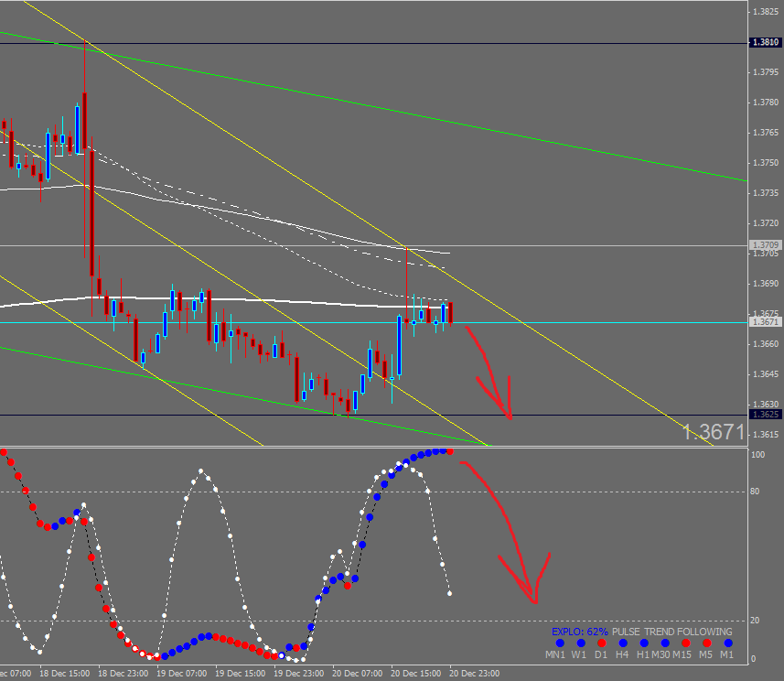Click the 100 level on oscillator scale
Screen dimensions: 784x681
[758, 455]
